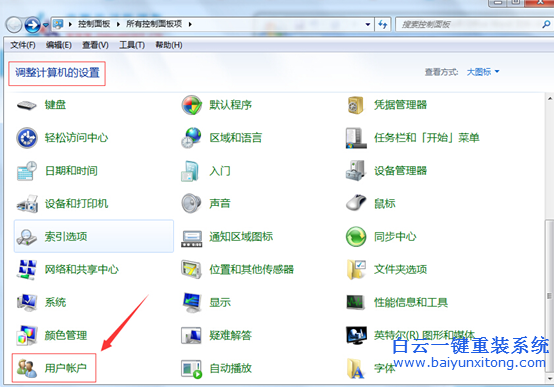Click the 设备管理器 label

(x=400, y=171)
